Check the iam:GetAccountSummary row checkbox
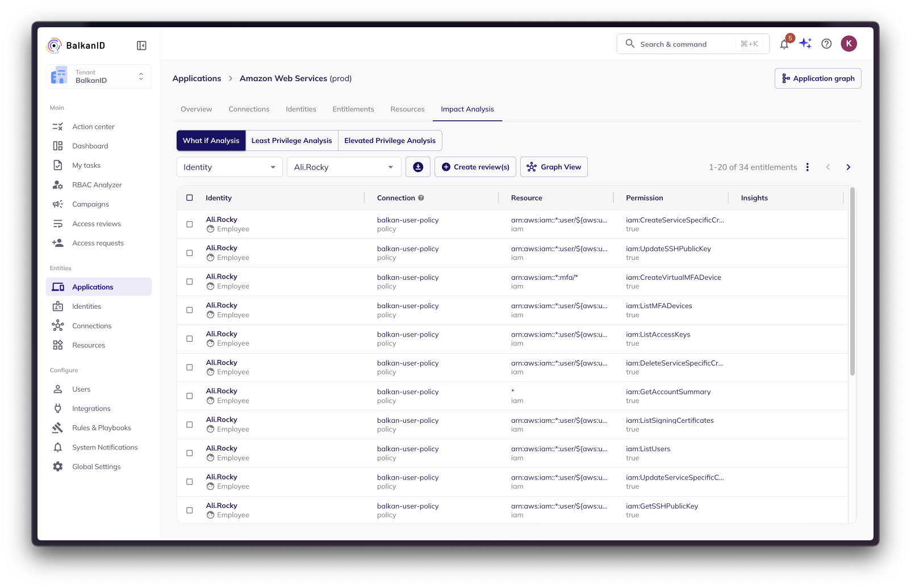Screen dimensions: 911x588 [x=190, y=396]
